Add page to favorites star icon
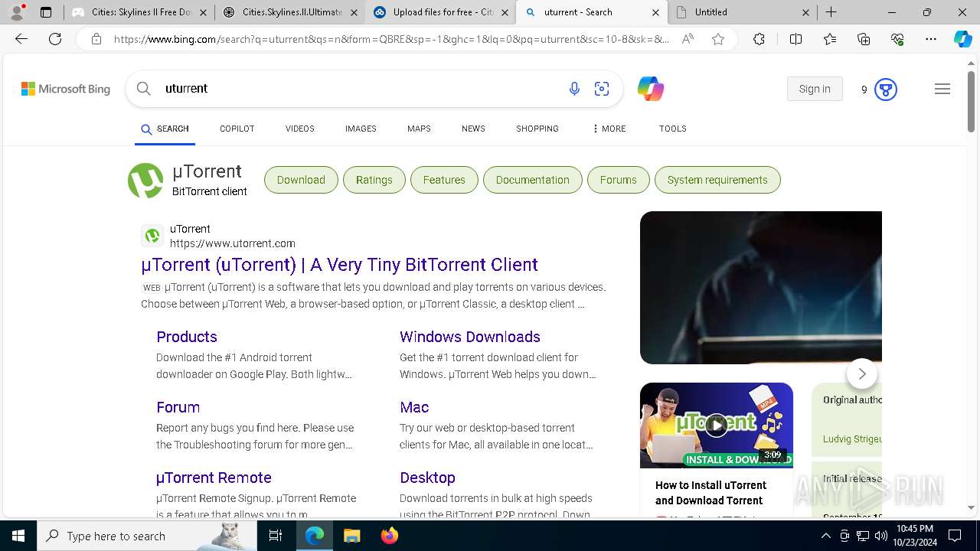The width and height of the screenshot is (980, 551). click(x=718, y=39)
